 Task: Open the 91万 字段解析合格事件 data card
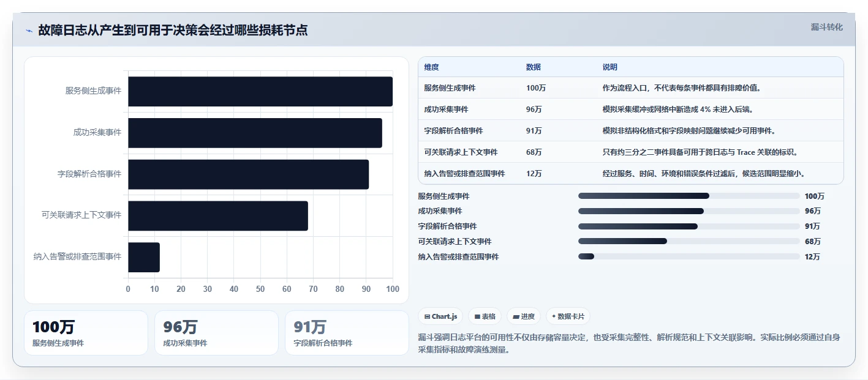coord(347,333)
